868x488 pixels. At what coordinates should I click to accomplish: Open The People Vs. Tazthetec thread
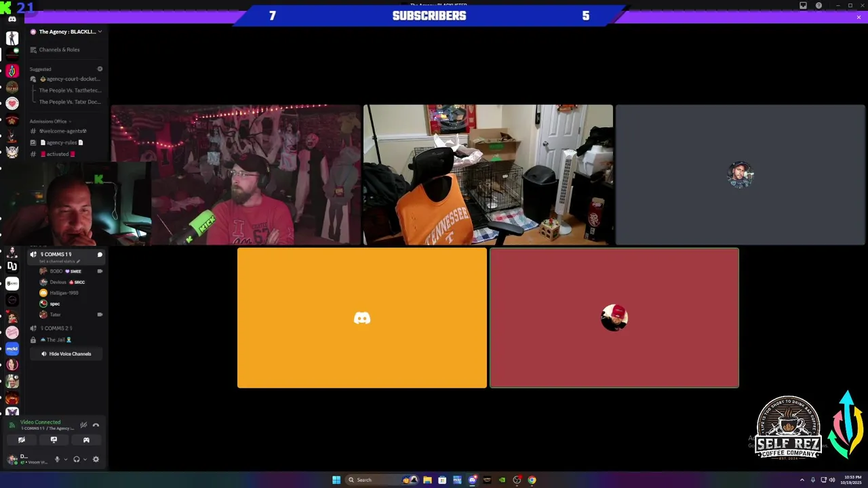tap(70, 90)
